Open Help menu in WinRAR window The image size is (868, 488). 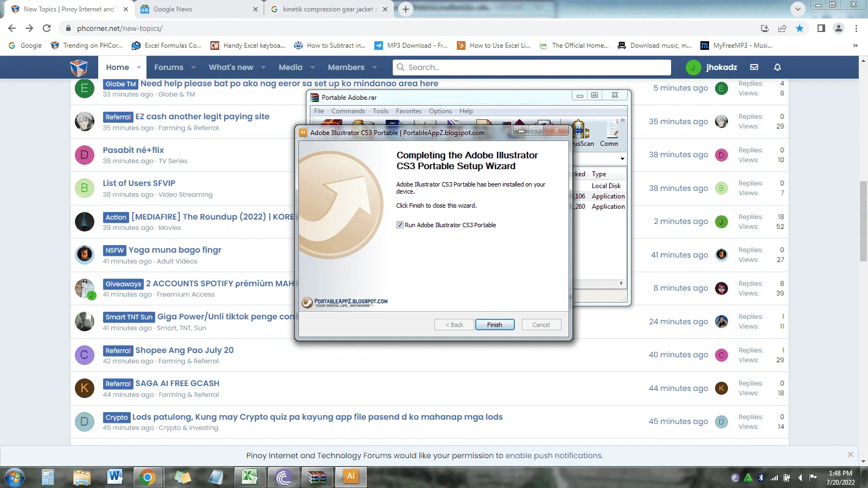point(466,111)
